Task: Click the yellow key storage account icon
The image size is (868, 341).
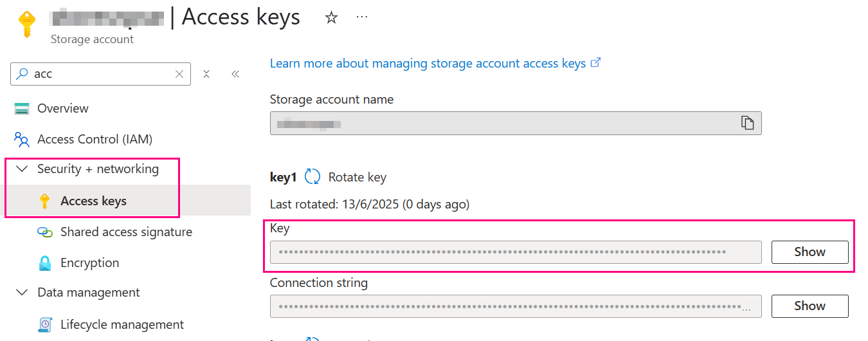Action: pos(27,25)
